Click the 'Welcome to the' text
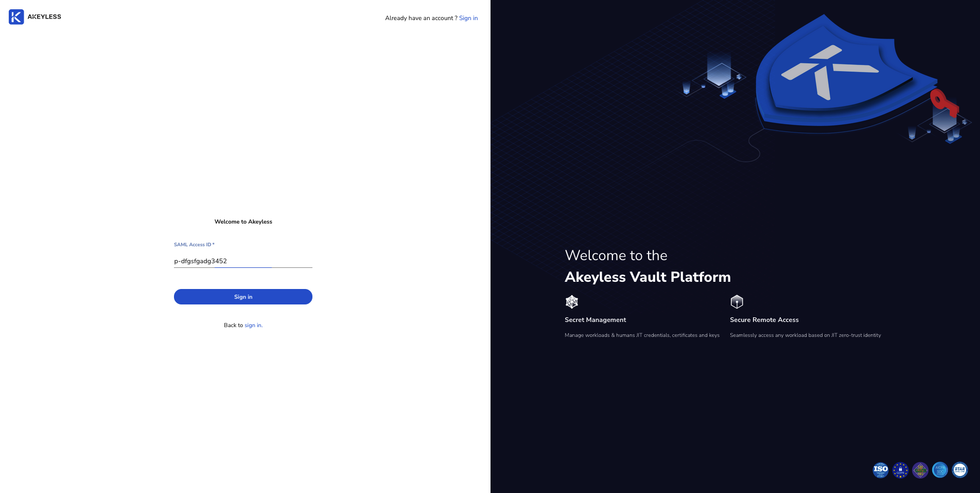 pos(616,256)
